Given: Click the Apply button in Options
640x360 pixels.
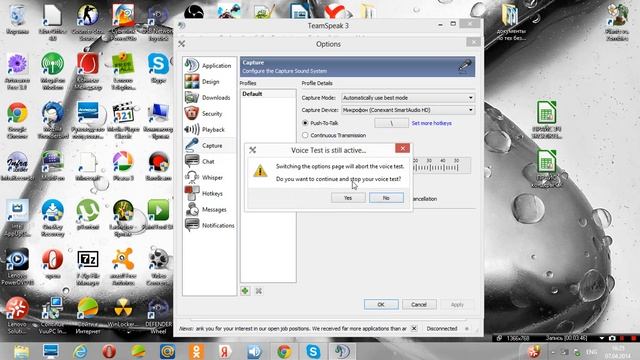Looking at the screenshot, I should coord(457,304).
